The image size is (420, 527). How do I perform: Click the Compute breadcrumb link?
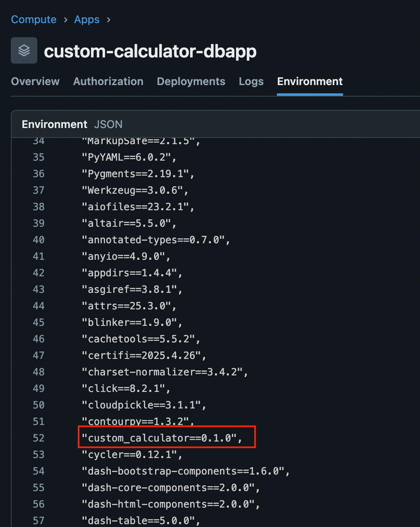[x=33, y=20]
